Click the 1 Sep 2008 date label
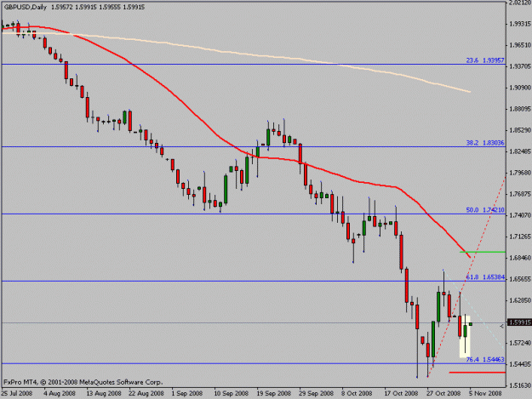The image size is (532, 399). coord(187,393)
